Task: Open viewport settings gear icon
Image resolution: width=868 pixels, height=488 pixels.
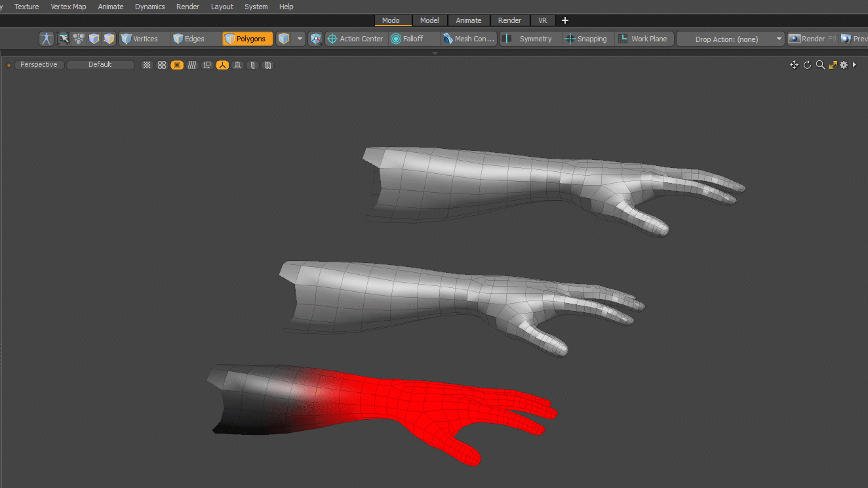Action: pyautogui.click(x=844, y=65)
